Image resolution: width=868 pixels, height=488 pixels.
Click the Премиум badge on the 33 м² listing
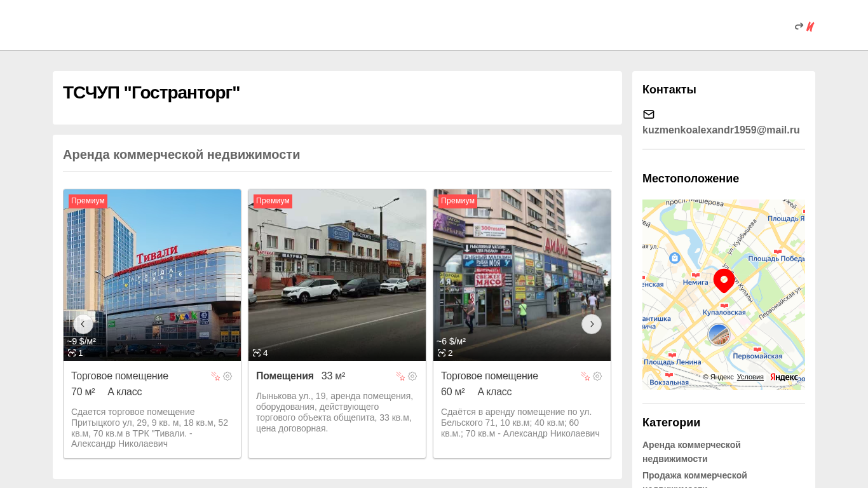(273, 201)
